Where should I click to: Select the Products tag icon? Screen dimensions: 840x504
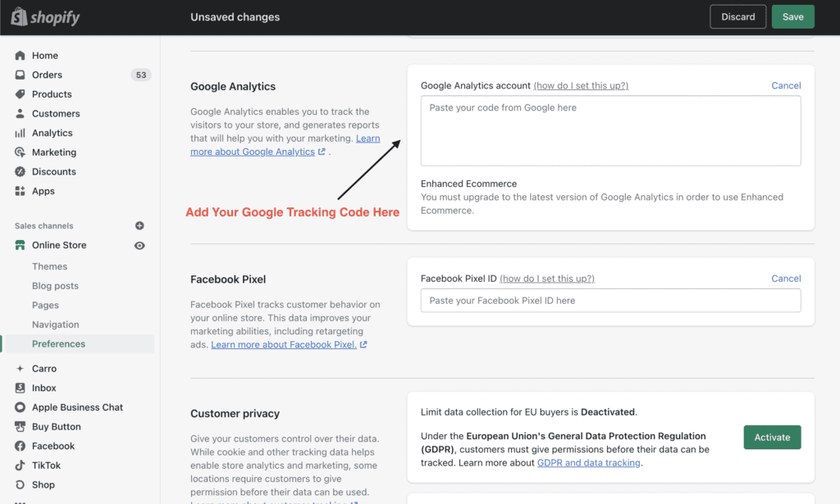point(20,94)
